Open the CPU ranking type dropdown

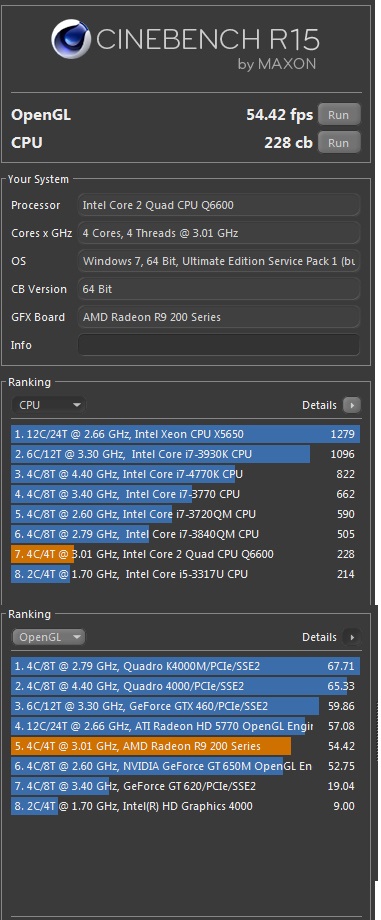coord(49,405)
